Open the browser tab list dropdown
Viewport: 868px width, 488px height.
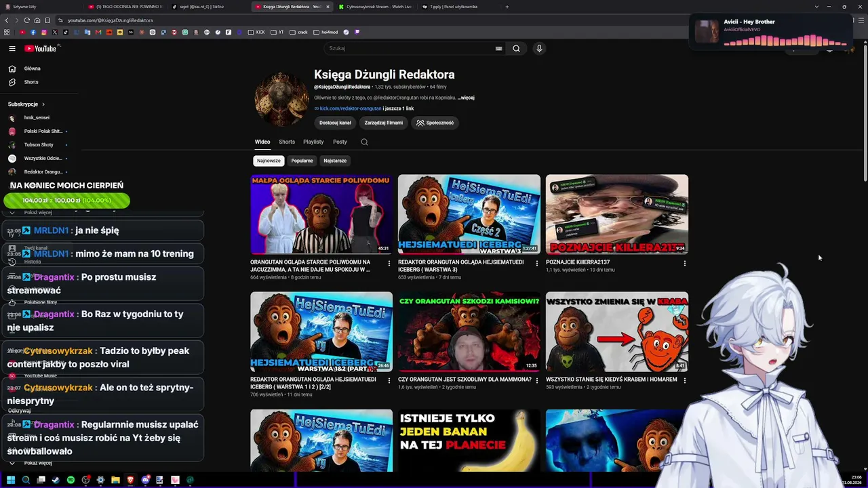[816, 7]
